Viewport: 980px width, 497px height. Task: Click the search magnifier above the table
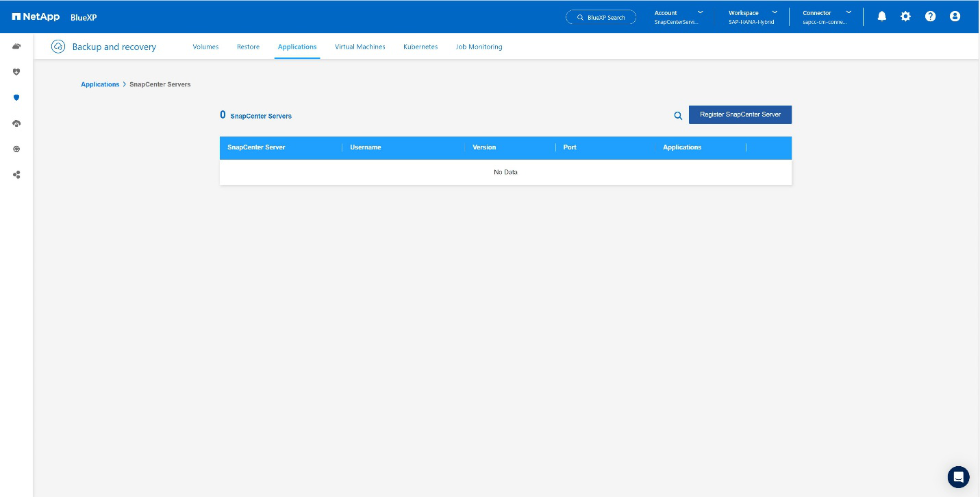(678, 116)
